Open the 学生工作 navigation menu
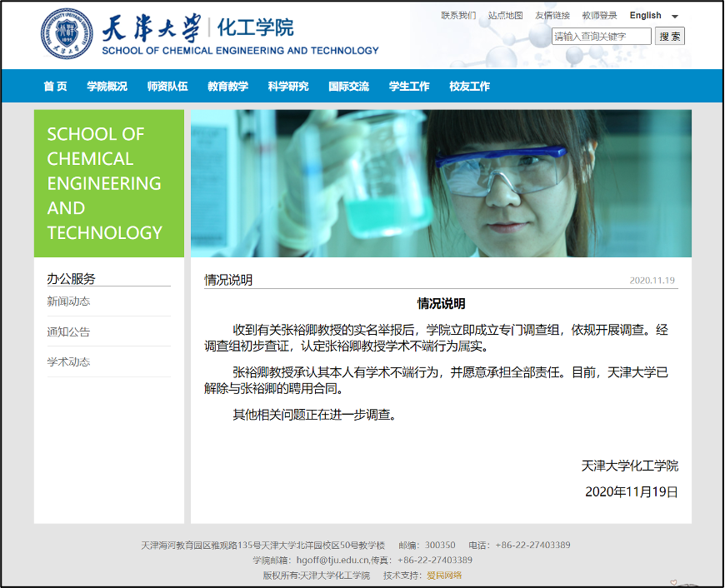 point(409,86)
